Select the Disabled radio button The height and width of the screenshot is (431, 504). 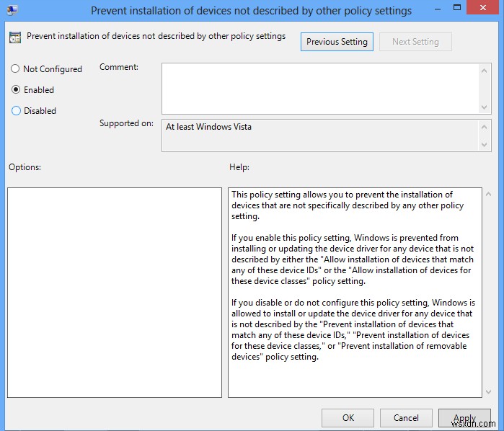pos(16,110)
